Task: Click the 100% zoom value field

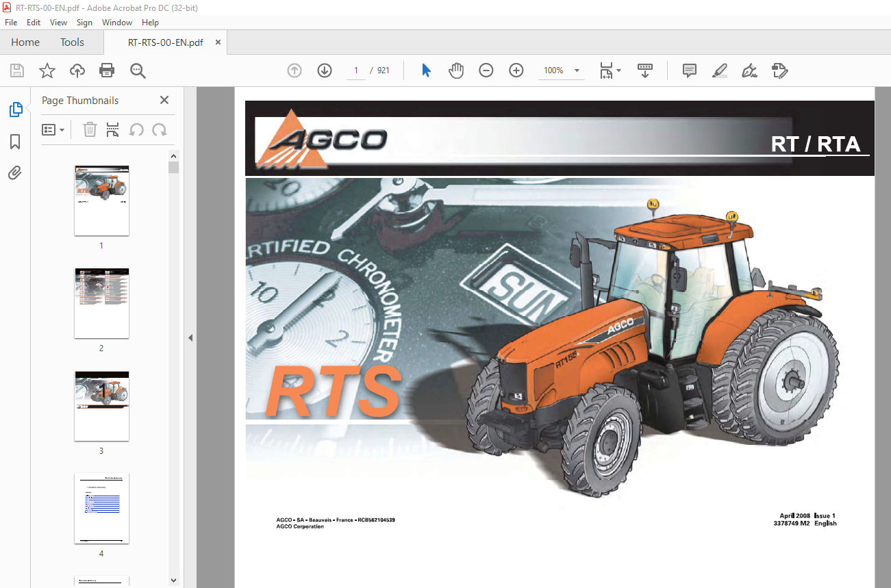Action: coord(553,71)
